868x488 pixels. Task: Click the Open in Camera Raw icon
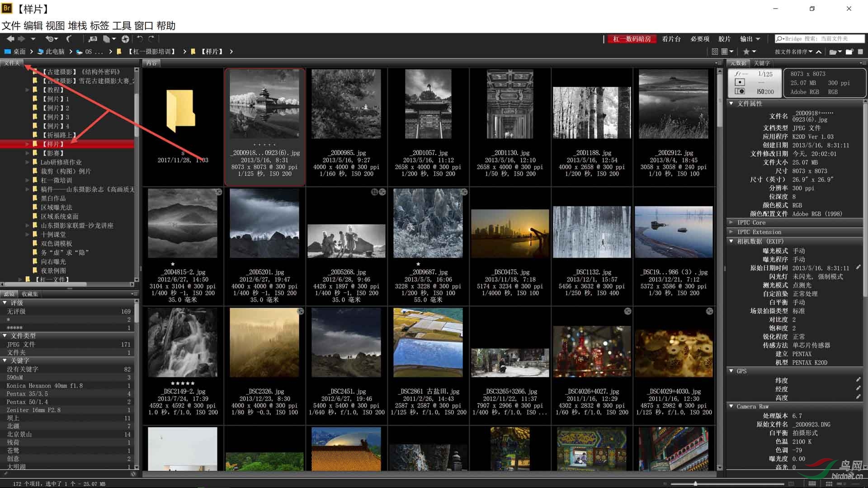125,39
